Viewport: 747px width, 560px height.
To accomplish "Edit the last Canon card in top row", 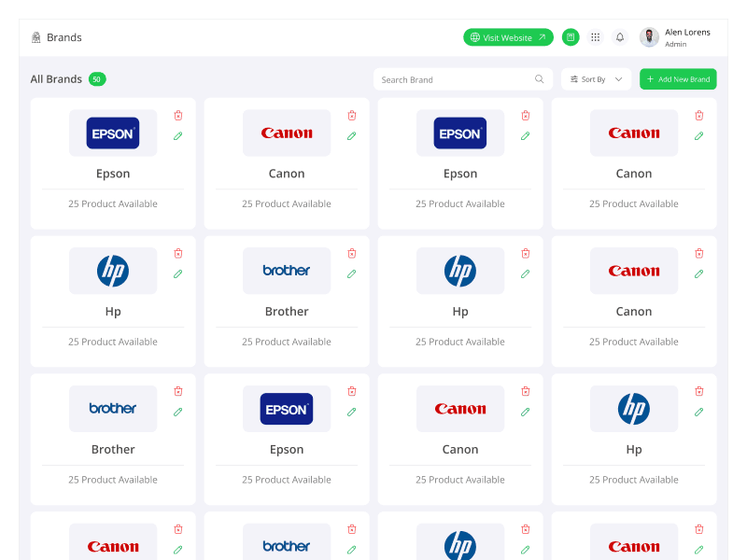I will tap(698, 136).
